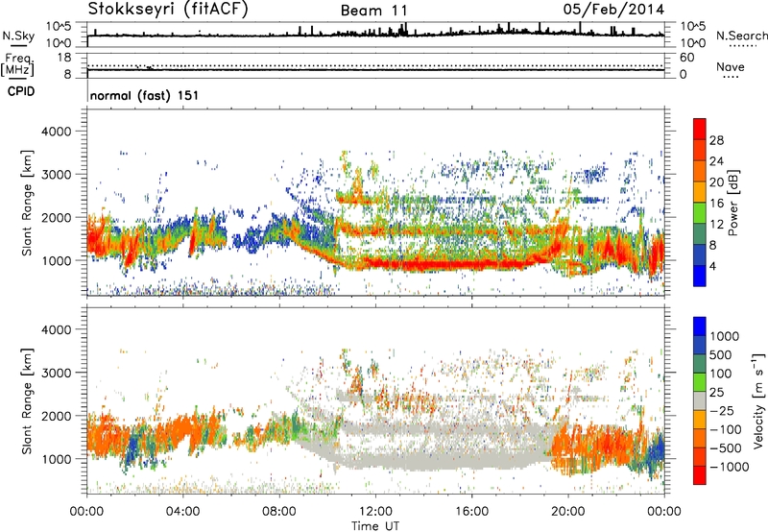The height and width of the screenshot is (532, 768).
Task: Click the dotted line sample under N.Search
Action: tap(742, 46)
